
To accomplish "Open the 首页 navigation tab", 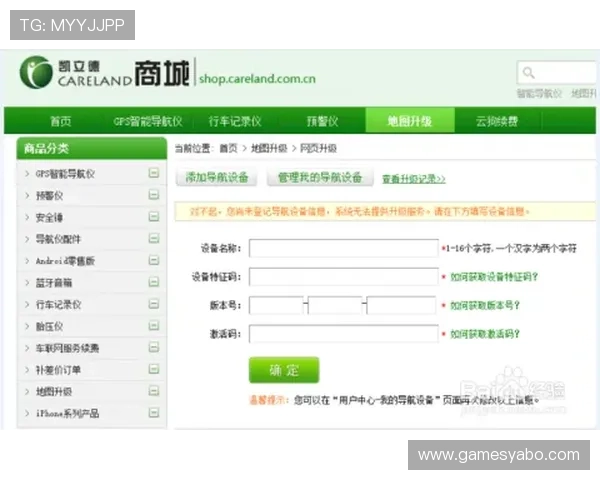I will point(61,121).
